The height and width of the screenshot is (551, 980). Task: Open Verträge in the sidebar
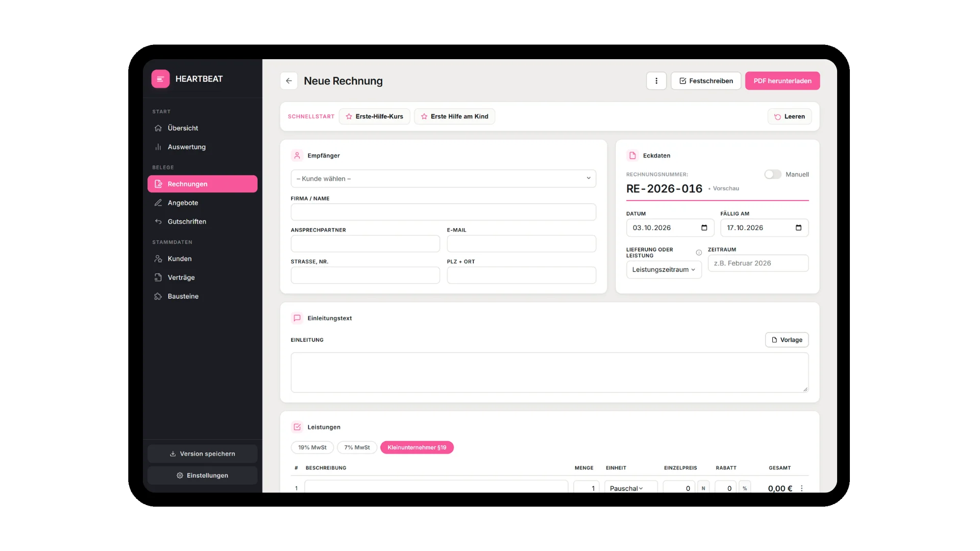click(202, 278)
